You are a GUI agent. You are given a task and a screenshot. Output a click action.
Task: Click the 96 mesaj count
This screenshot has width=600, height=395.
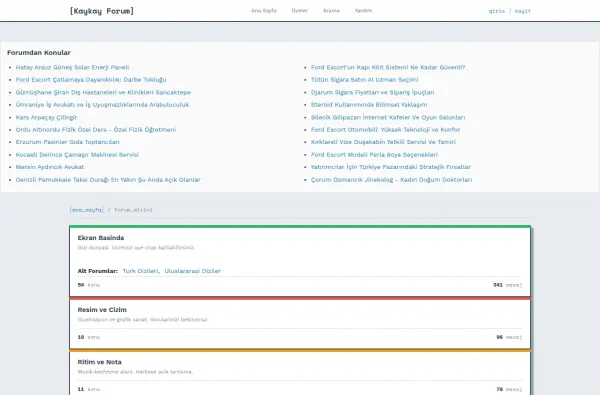point(509,337)
